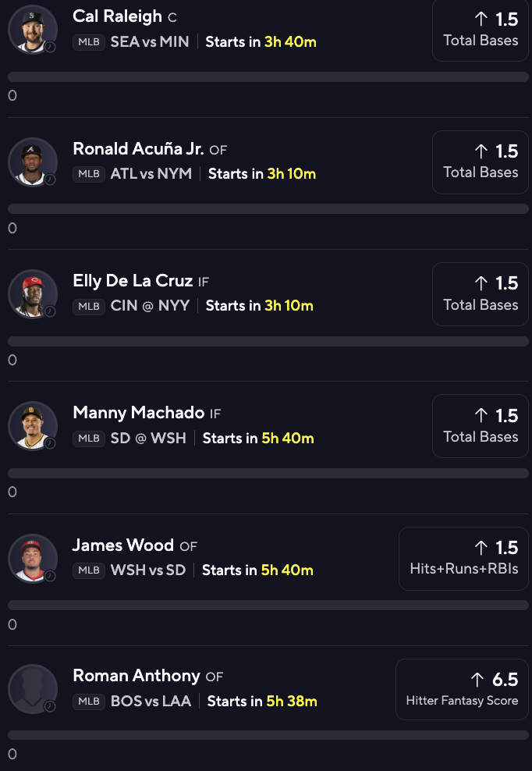Click the up arrow in Roman Anthony's Fantasy Score box
The image size is (532, 771).
[x=477, y=680]
